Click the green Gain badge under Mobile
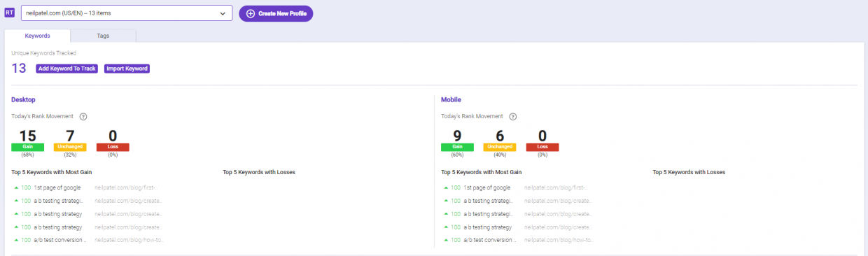 (x=456, y=147)
